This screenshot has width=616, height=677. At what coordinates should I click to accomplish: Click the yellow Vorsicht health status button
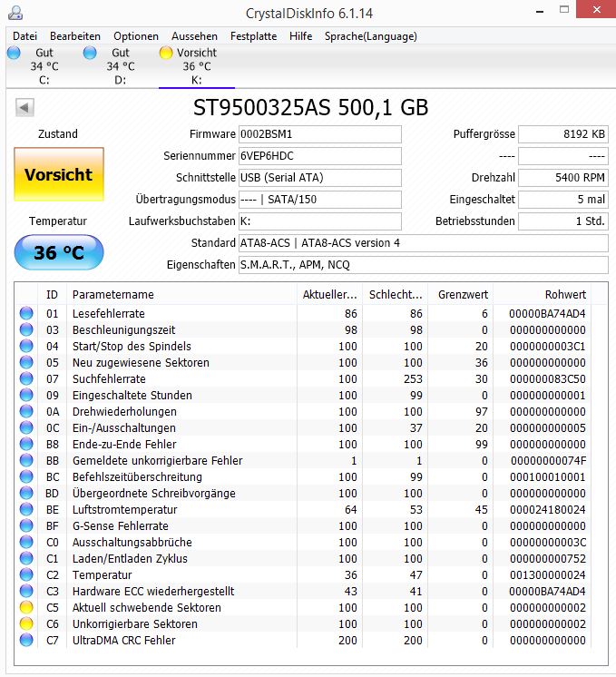pos(59,174)
